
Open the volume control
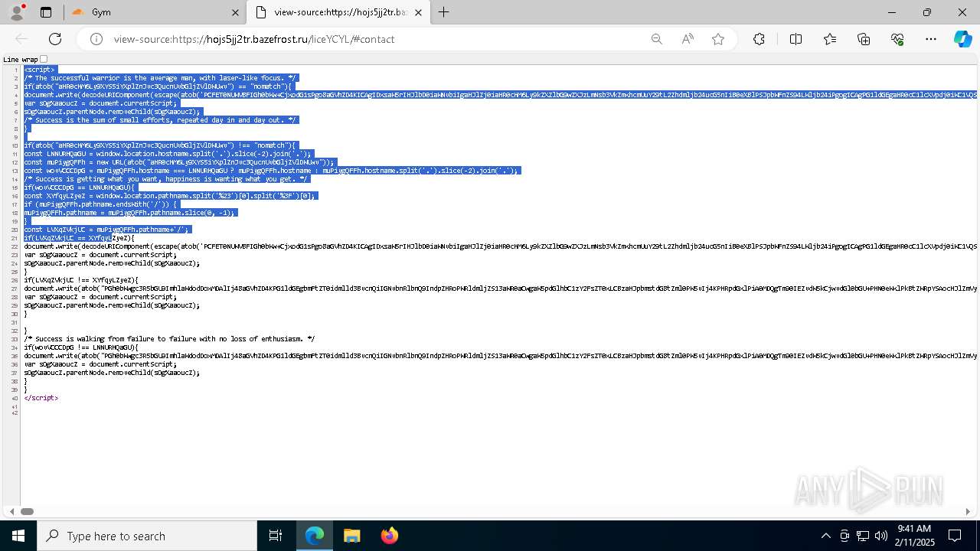coord(880,536)
